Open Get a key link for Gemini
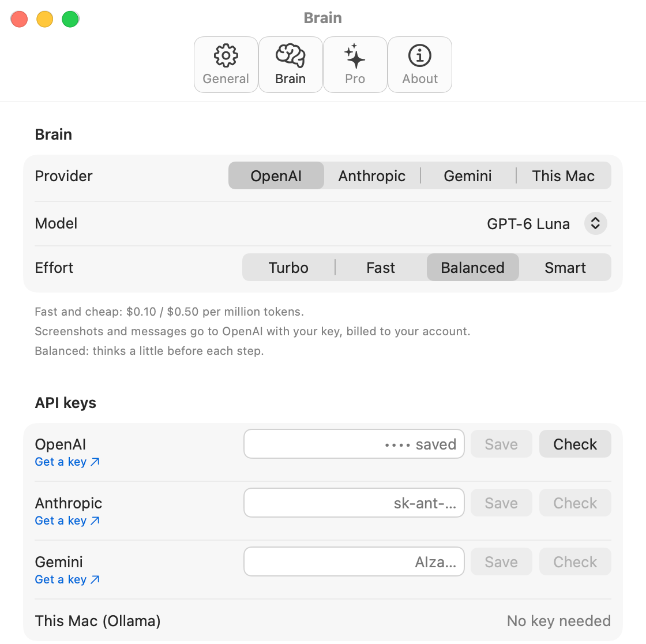The height and width of the screenshot is (644, 646). coord(67,580)
